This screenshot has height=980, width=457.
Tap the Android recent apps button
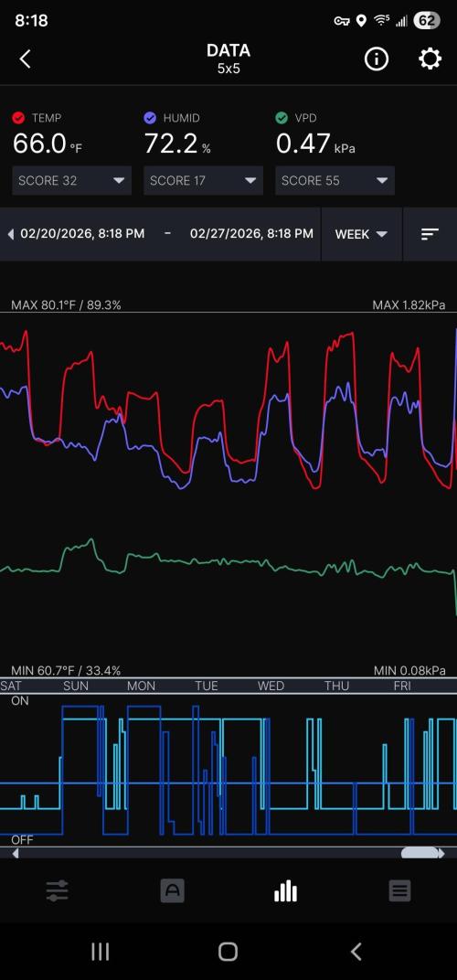pos(100,952)
